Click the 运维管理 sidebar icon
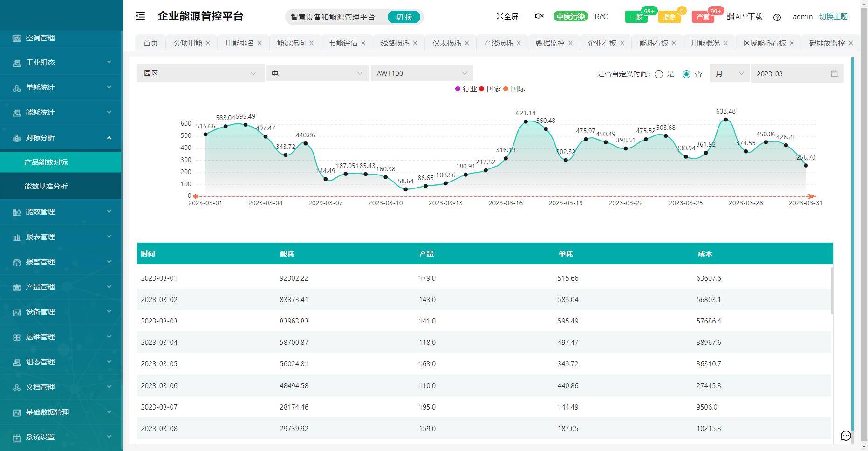Image resolution: width=868 pixels, height=451 pixels. pos(17,337)
